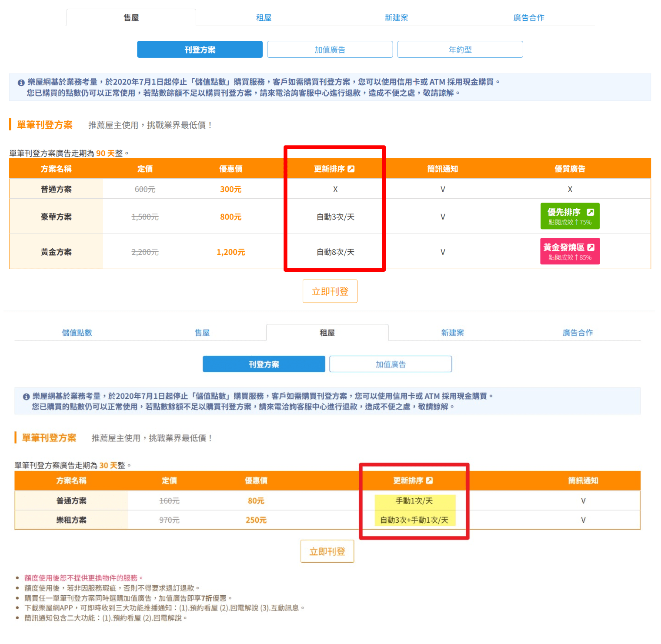Click 30 天 duration text
This screenshot has height=644, width=661.
click(108, 465)
